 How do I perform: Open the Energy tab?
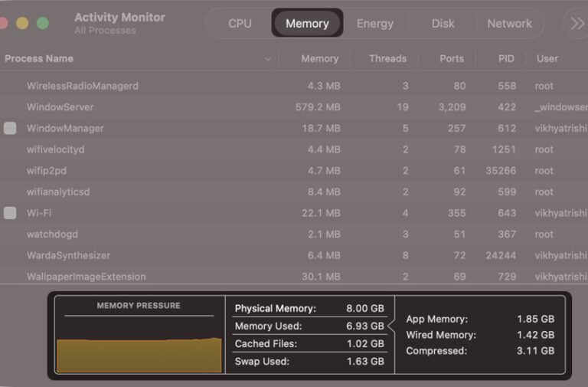click(x=375, y=24)
